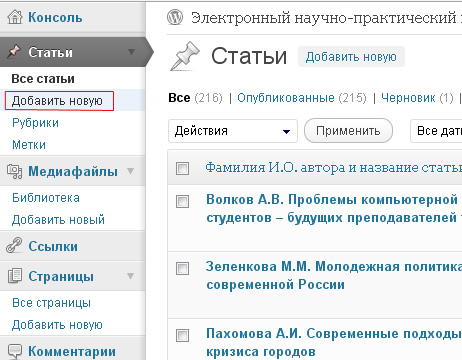Click the Медиафайлы camera and music icon
The image size is (462, 360).
(x=15, y=172)
